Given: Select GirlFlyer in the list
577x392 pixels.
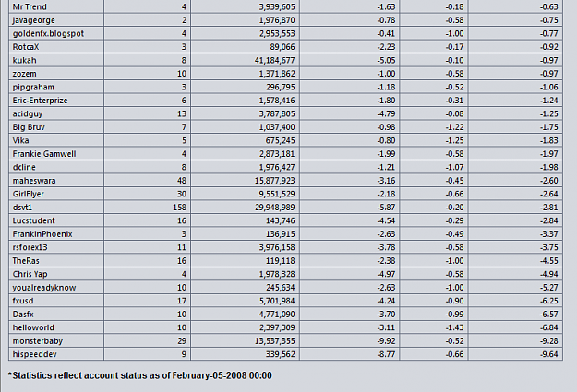Looking at the screenshot, I should pos(28,194).
